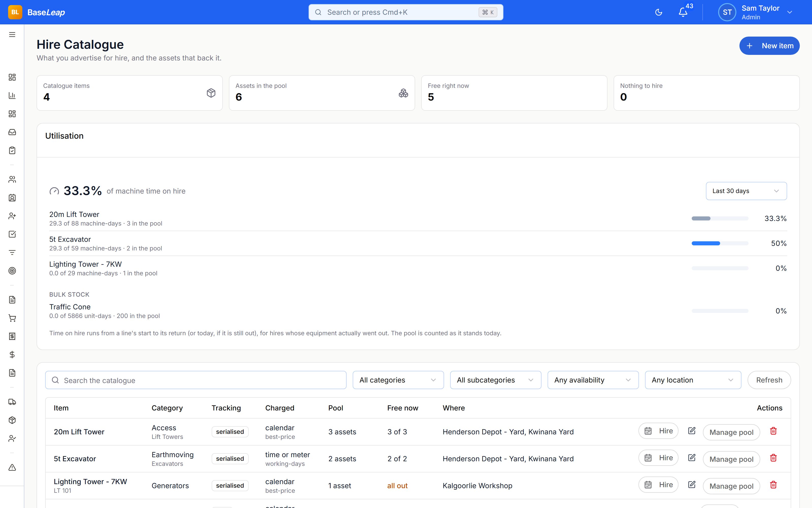Open the user-check sidebar icon

[12, 438]
